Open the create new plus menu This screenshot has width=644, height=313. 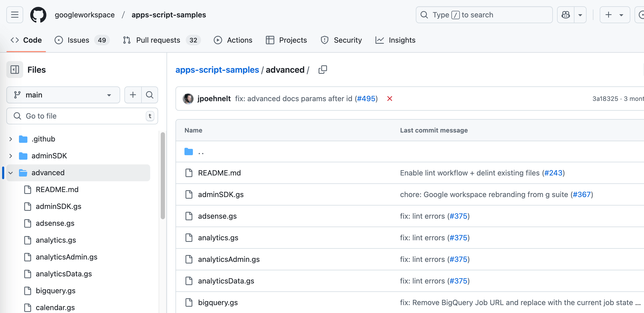click(x=615, y=15)
